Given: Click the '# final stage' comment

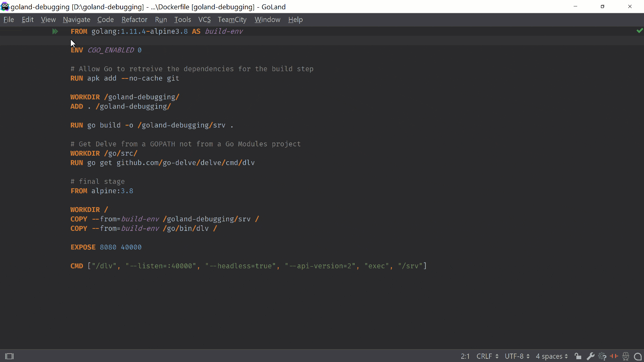Looking at the screenshot, I should [98, 182].
